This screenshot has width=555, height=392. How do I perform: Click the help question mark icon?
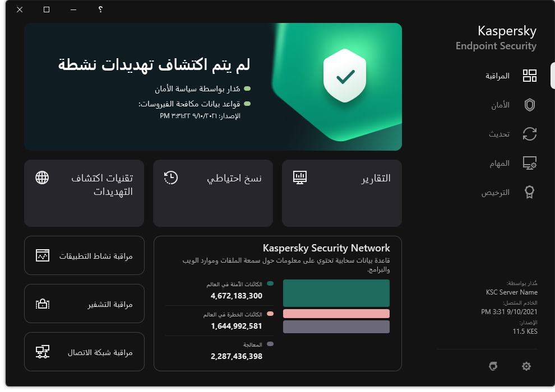(x=100, y=10)
